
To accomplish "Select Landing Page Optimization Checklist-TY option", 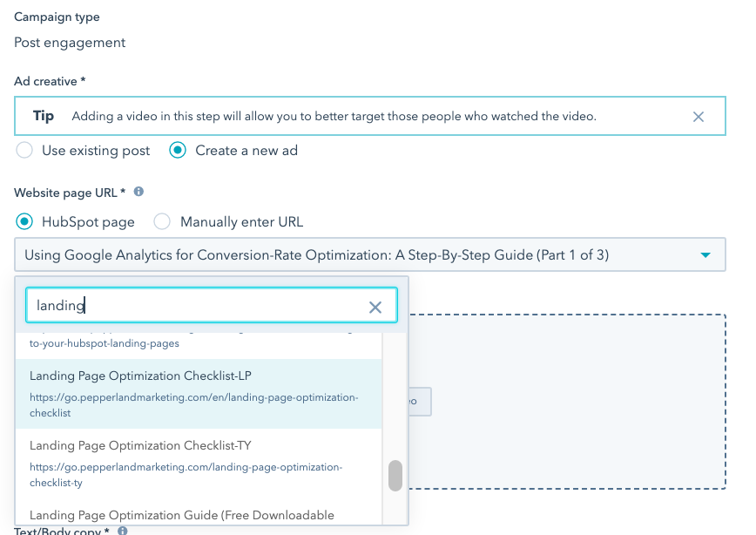I will 199,464.
